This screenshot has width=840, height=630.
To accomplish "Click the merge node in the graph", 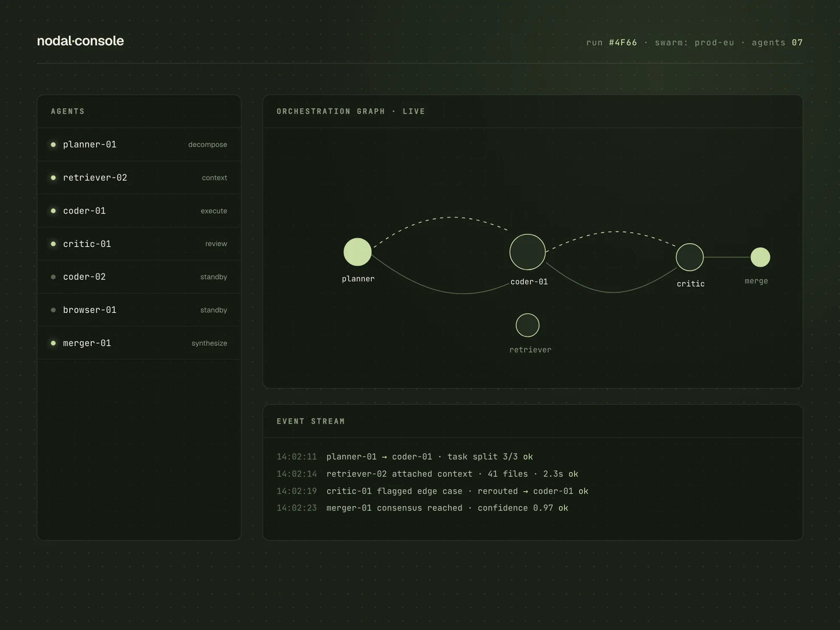I will (x=760, y=257).
